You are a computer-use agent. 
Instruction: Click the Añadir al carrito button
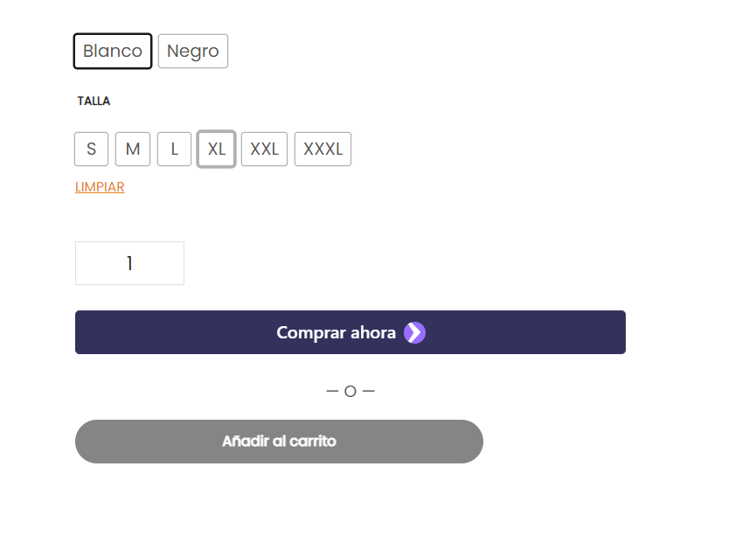pos(279,442)
